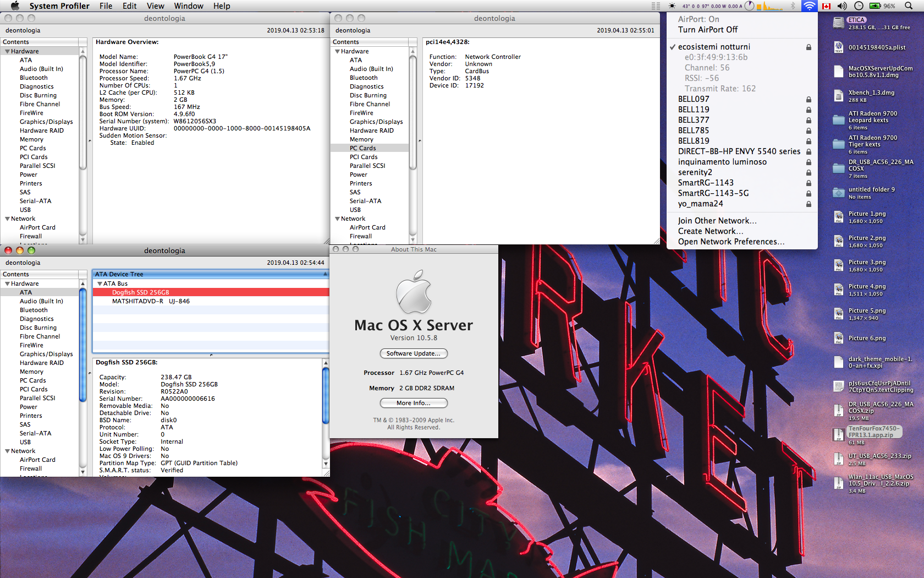Open Spotlight search magnifier icon
Viewport: 924px width, 578px height.
[909, 6]
